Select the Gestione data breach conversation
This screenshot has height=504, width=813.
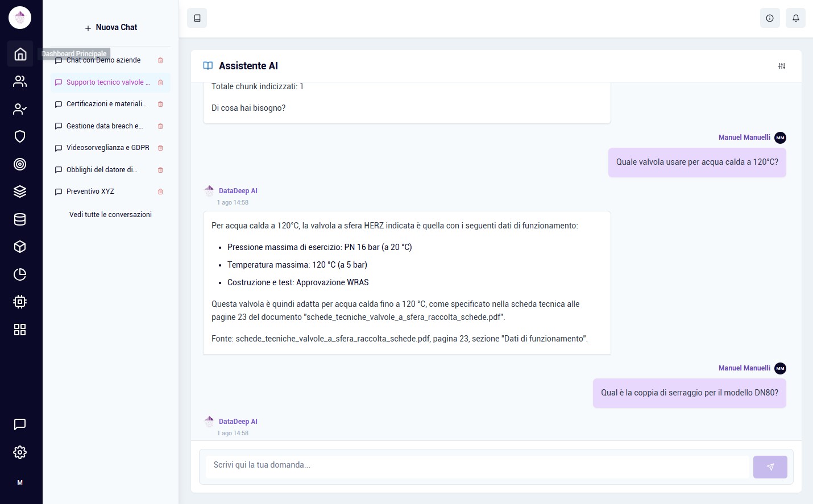(105, 126)
